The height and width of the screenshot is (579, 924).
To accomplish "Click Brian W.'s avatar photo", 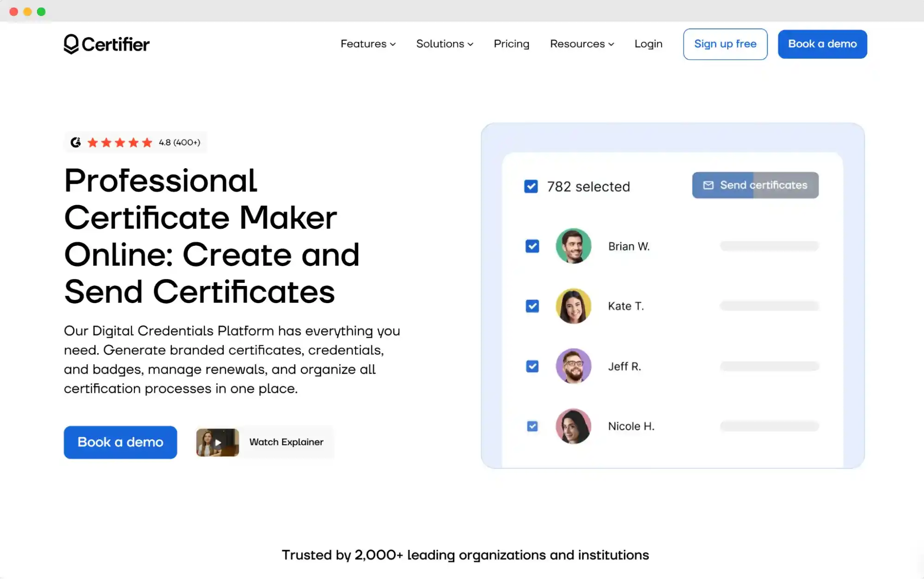I will pyautogui.click(x=573, y=246).
